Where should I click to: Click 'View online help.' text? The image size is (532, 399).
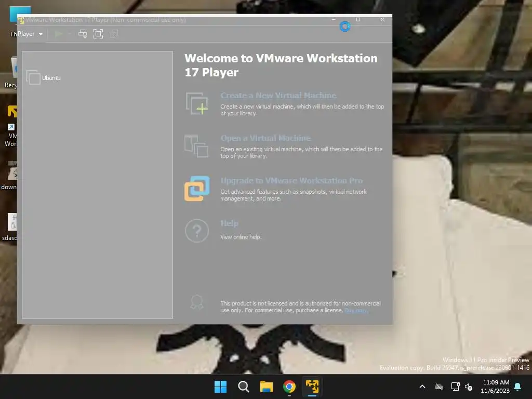[241, 237]
